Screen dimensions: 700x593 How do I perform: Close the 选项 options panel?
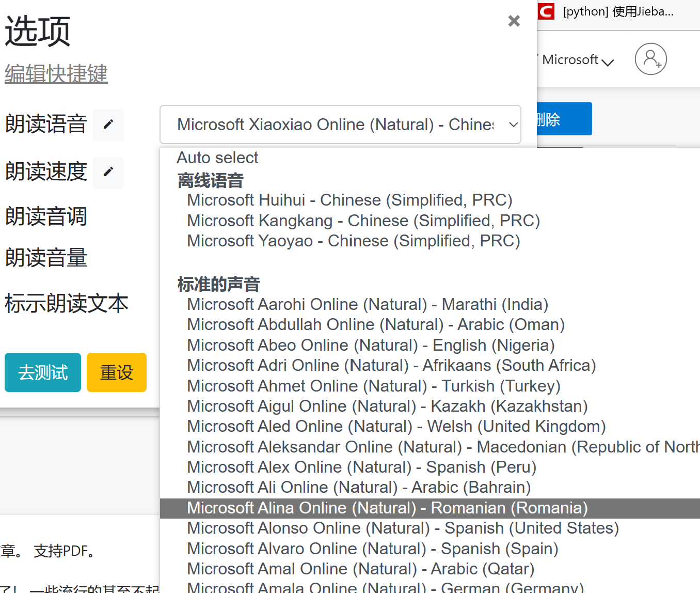point(514,21)
